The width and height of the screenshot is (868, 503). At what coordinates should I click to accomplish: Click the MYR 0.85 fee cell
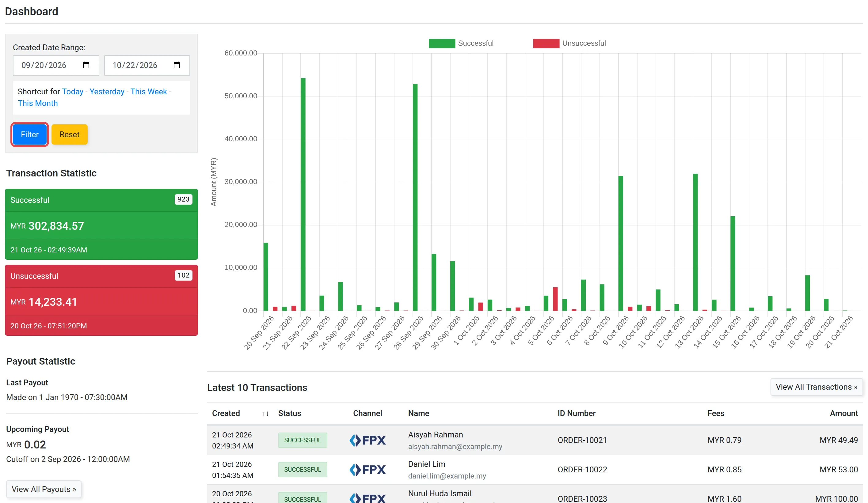click(724, 469)
